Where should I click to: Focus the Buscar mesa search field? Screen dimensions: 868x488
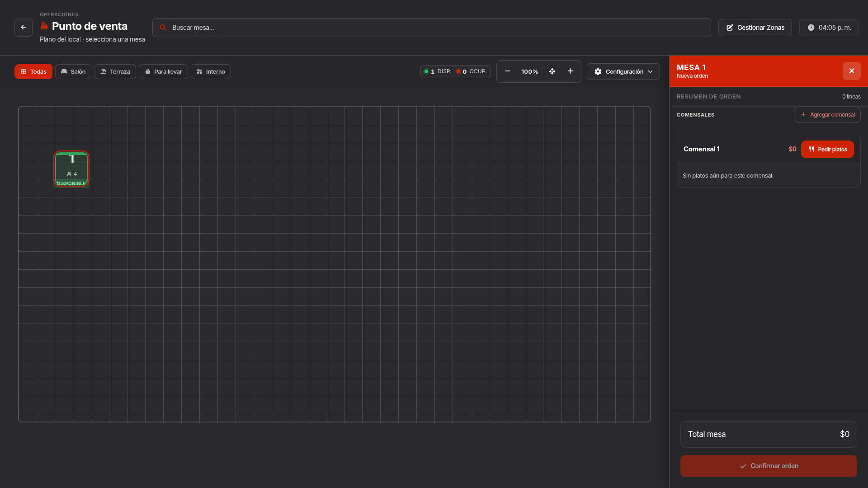[431, 28]
